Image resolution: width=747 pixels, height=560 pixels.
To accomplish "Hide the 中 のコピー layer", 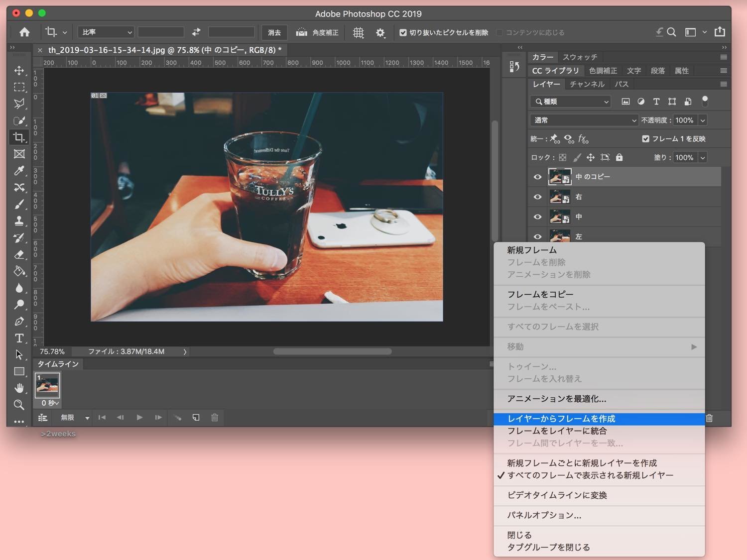I will pos(537,177).
